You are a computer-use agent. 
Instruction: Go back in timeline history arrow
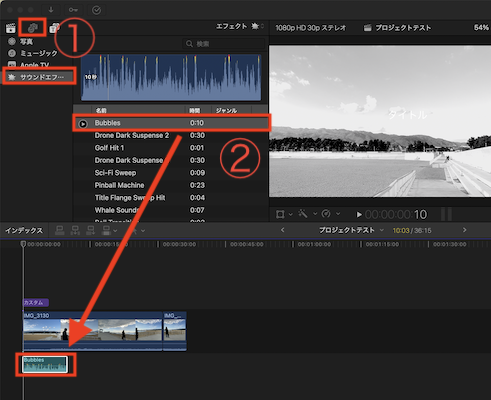(x=283, y=230)
